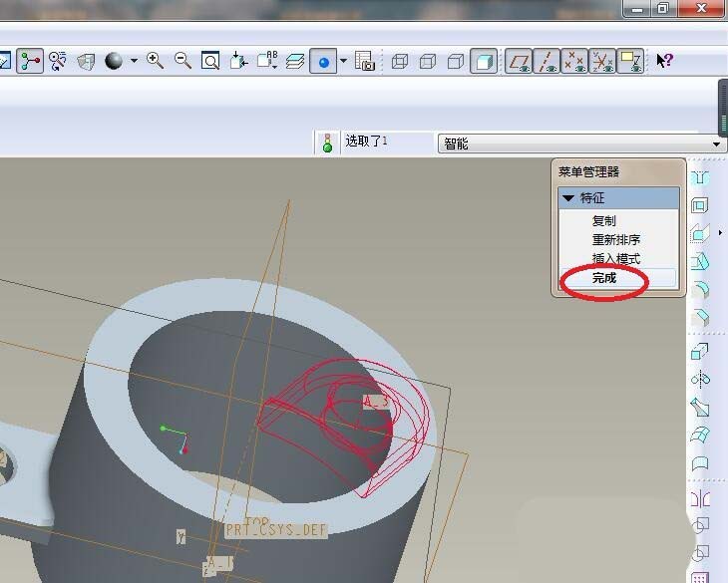Switch to no hidden line display mode

[x=456, y=61]
